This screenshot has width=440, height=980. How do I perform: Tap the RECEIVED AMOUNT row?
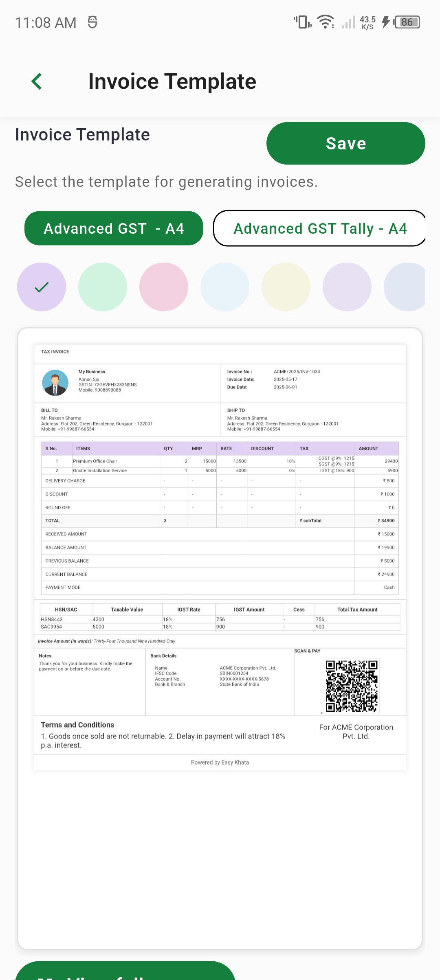(220, 534)
